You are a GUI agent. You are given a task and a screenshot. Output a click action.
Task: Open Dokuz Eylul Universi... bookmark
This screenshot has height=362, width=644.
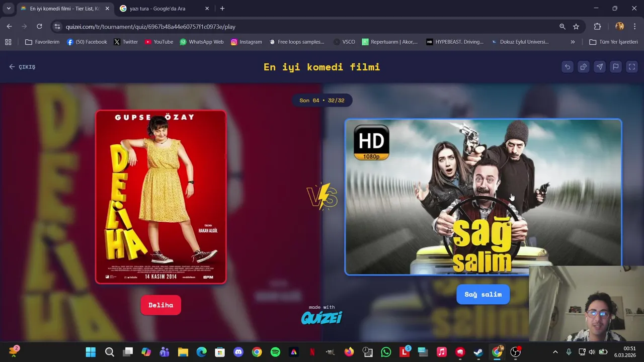point(520,42)
